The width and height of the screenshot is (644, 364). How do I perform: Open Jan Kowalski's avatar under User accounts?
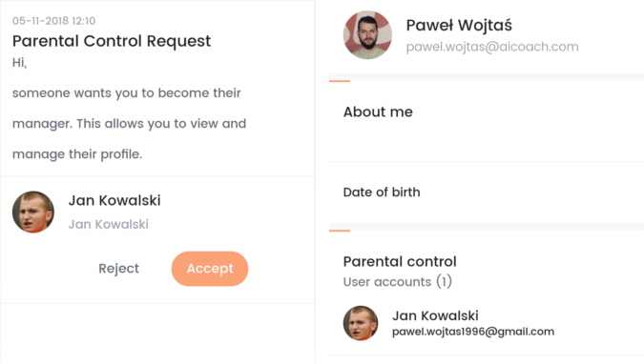point(361,323)
